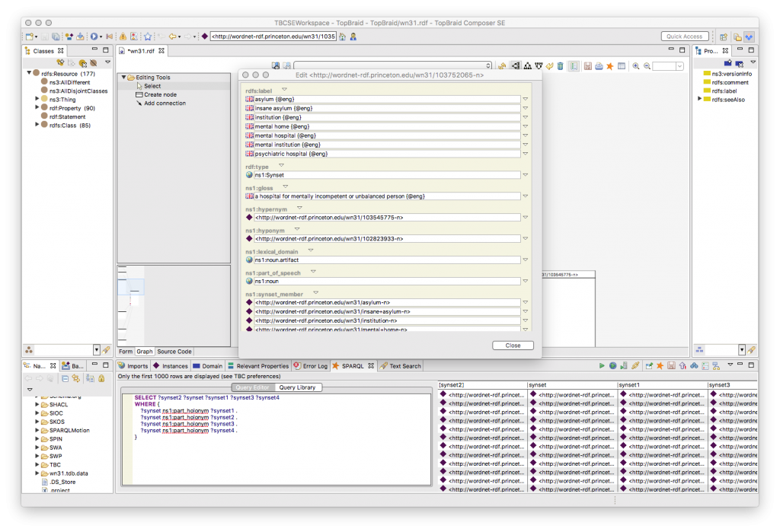Click the zoom in magnifier icon

point(636,66)
